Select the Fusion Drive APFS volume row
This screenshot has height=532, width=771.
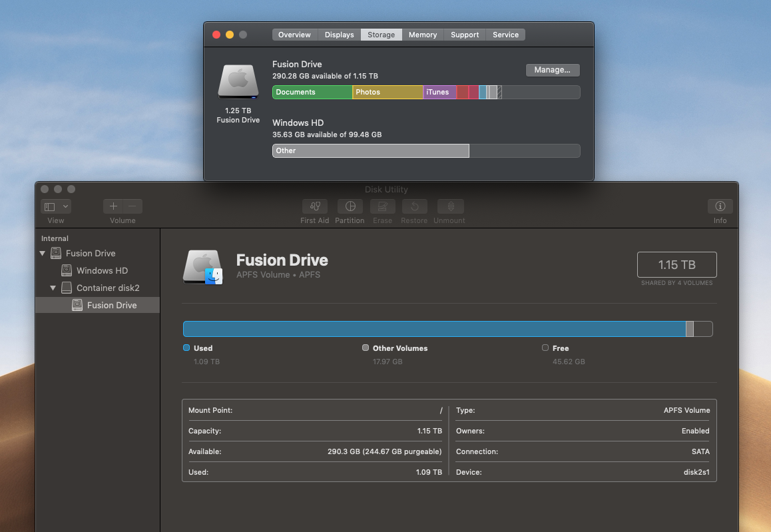click(x=98, y=305)
